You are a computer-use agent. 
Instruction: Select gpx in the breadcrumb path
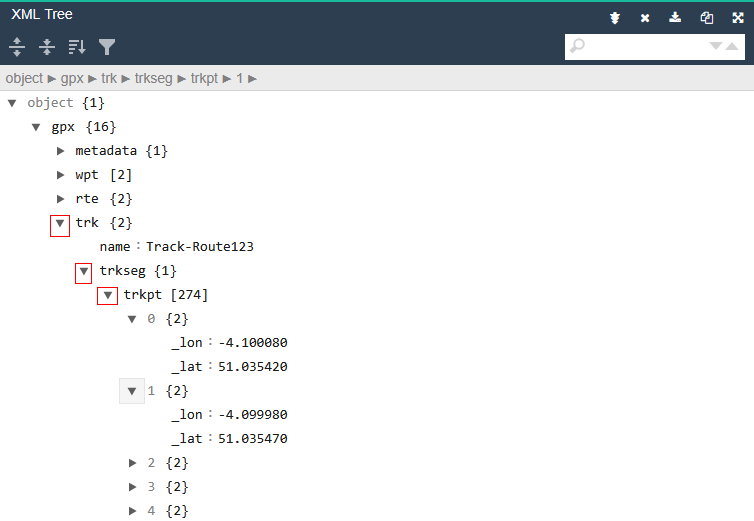(71, 78)
